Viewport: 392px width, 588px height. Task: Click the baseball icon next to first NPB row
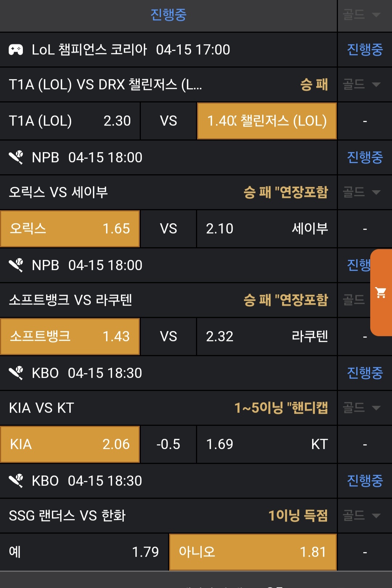[16, 158]
